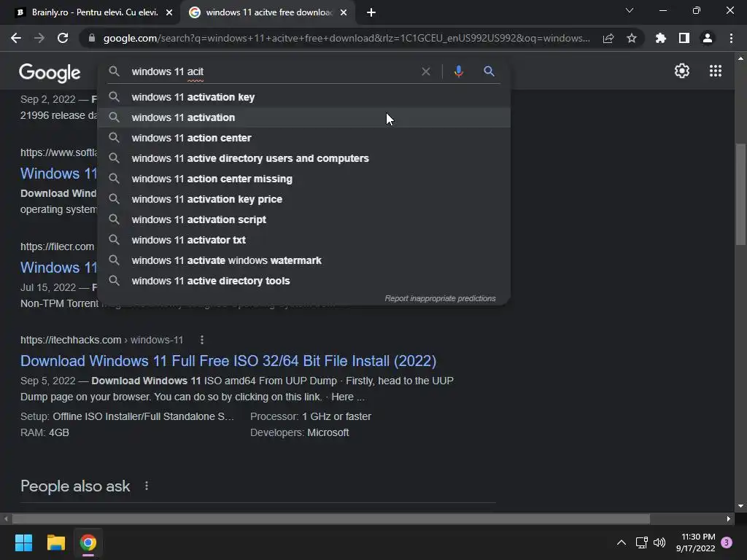747x560 pixels.
Task: Click the itechhacks.com URL breadcrumb
Action: [101, 340]
